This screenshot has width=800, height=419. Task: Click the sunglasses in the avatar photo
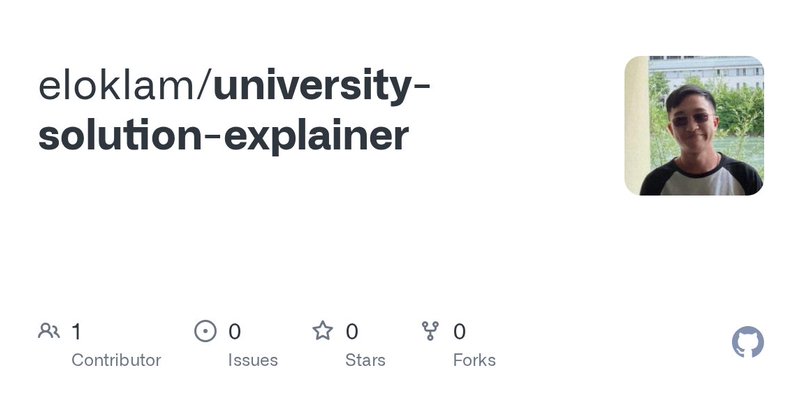click(690, 119)
